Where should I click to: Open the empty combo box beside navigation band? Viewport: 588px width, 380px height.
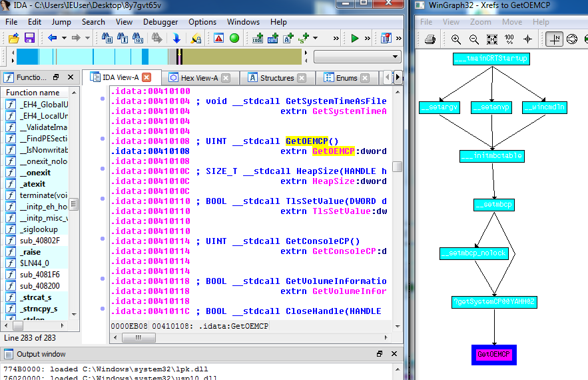(358, 57)
